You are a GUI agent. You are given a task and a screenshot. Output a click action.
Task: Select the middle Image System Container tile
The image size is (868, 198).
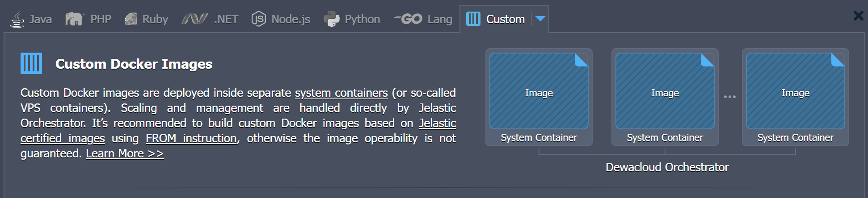(665, 97)
